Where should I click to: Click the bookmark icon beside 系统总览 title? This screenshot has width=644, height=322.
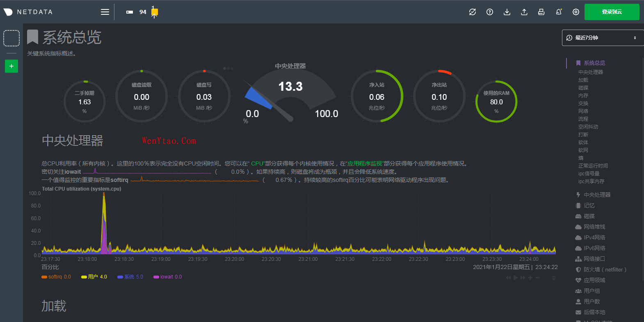33,37
